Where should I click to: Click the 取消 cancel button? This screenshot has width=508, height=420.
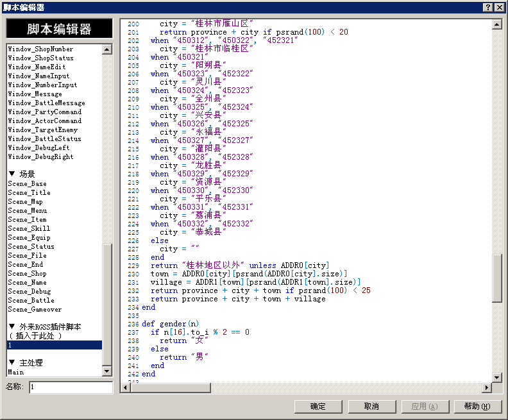371,407
